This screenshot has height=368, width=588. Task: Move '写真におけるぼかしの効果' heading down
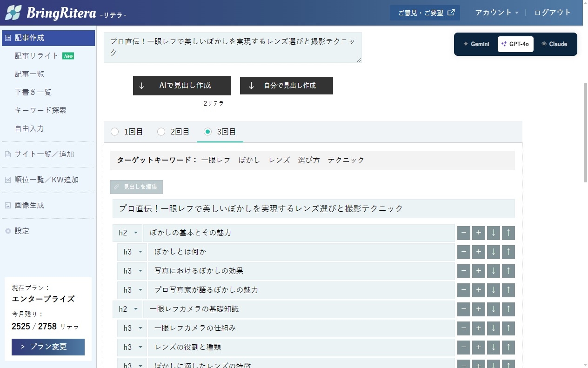(x=493, y=271)
